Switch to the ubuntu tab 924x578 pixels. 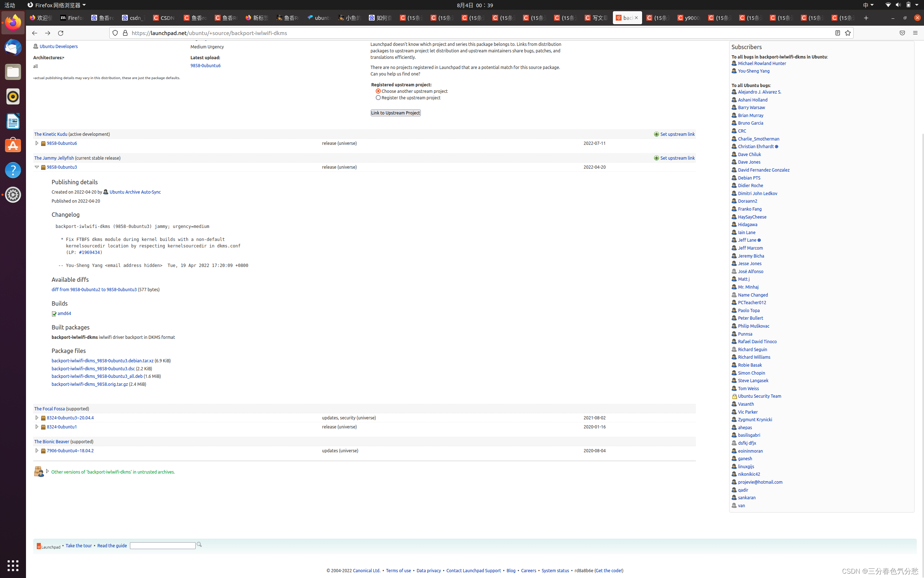pyautogui.click(x=318, y=18)
